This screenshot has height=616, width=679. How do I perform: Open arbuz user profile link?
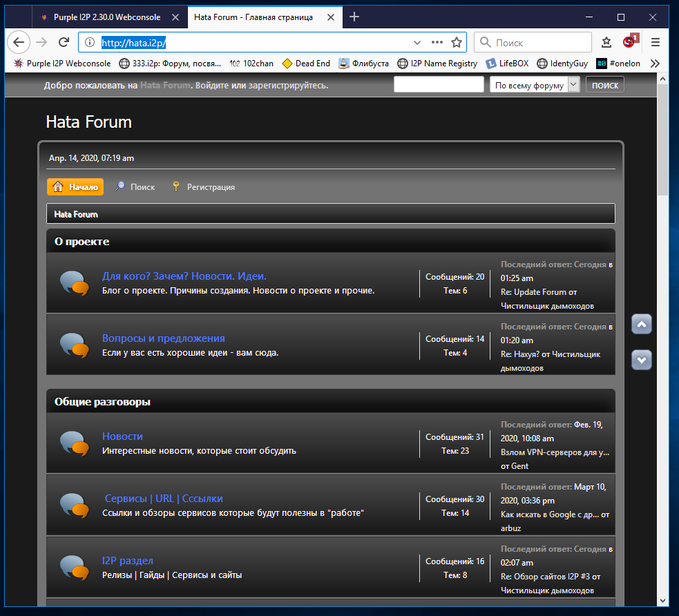510,528
